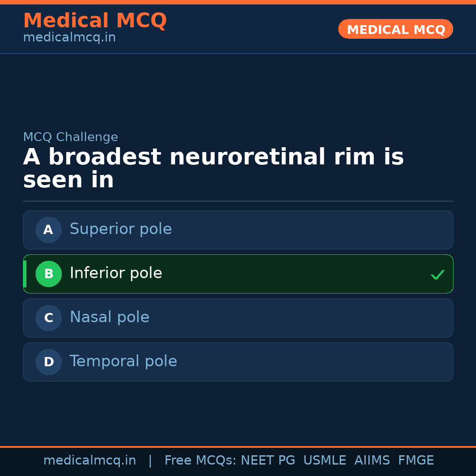Select the Inferior pole answer
The image size is (476, 476).
pyautogui.click(x=116, y=273)
